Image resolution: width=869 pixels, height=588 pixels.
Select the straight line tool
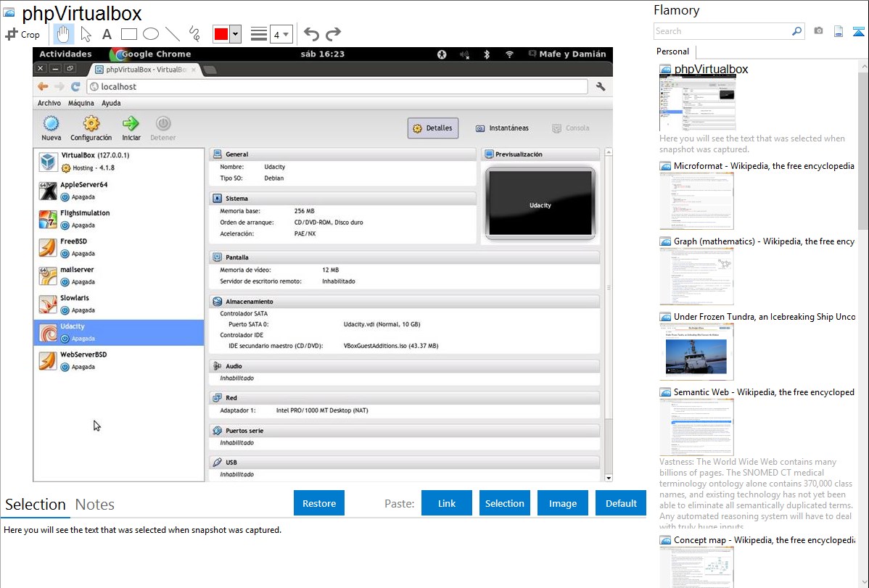click(173, 34)
